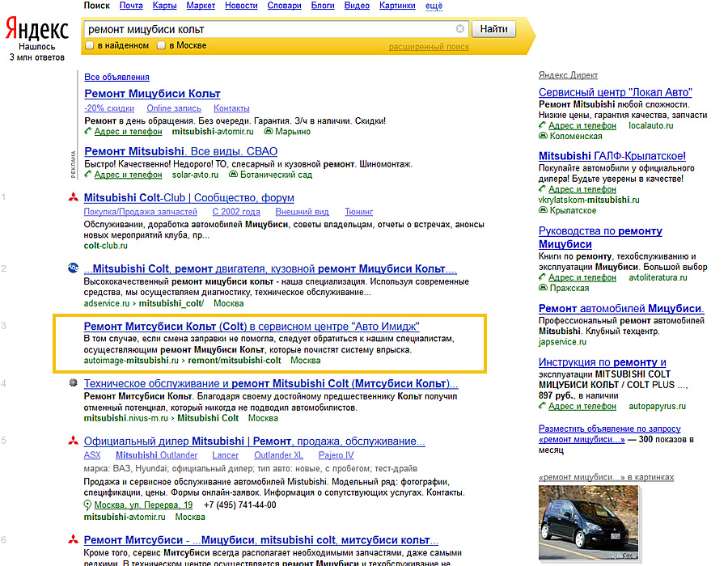Open 'Ремонт автомобилей Мицубиси.' ad
The height and width of the screenshot is (566, 728).
621,309
